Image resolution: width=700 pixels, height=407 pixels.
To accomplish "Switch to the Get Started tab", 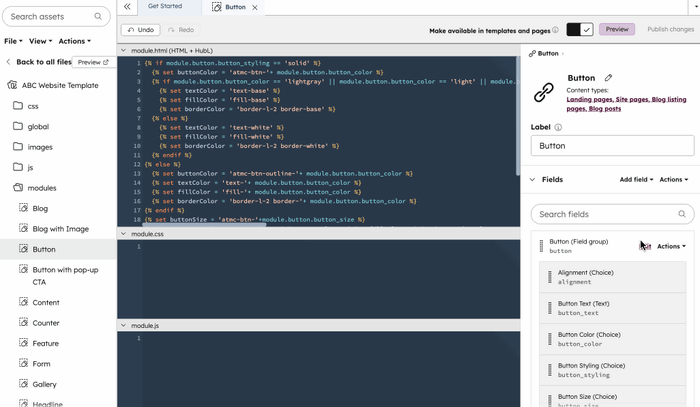I will [165, 7].
